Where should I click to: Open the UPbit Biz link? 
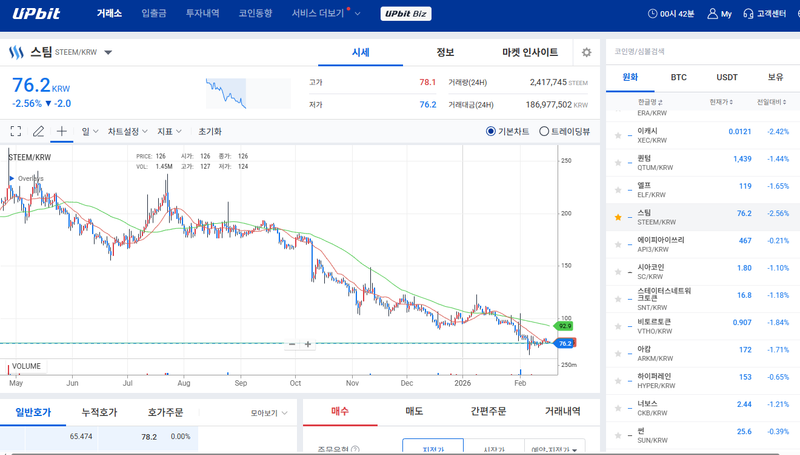pyautogui.click(x=407, y=14)
